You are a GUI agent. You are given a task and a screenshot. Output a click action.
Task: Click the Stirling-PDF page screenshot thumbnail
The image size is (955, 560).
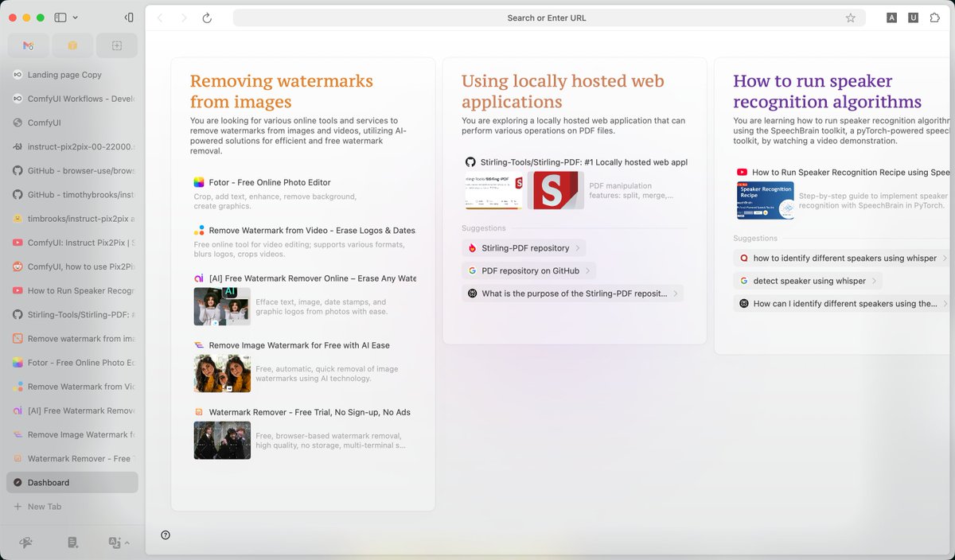[x=493, y=190]
